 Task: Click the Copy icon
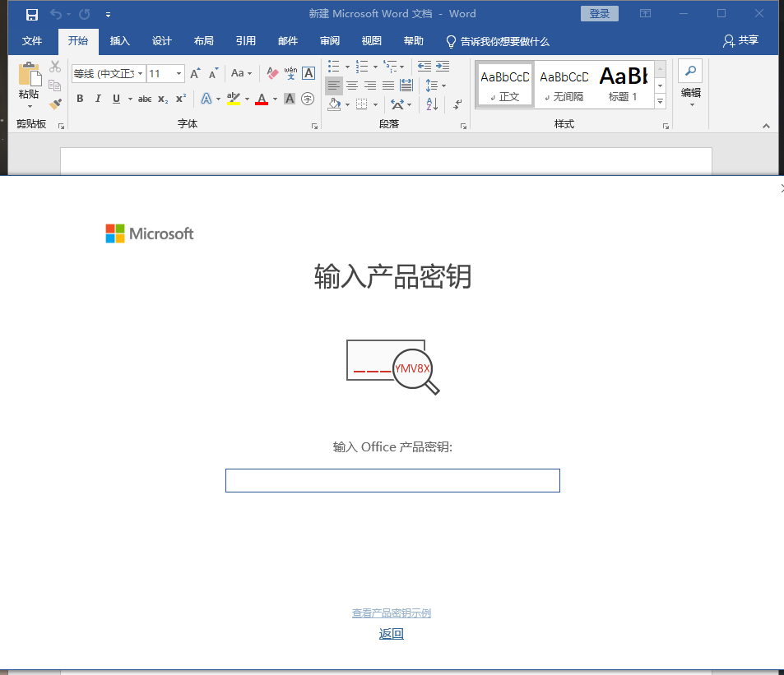(x=55, y=86)
